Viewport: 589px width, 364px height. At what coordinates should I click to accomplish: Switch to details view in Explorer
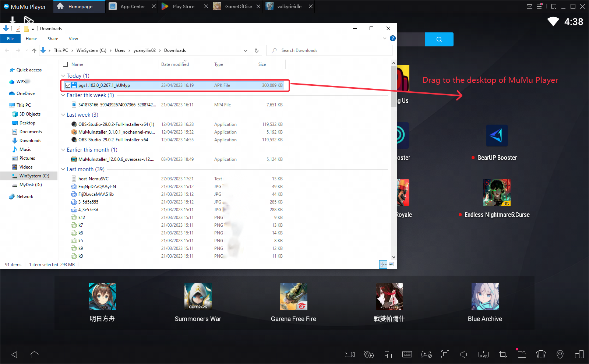(383, 264)
